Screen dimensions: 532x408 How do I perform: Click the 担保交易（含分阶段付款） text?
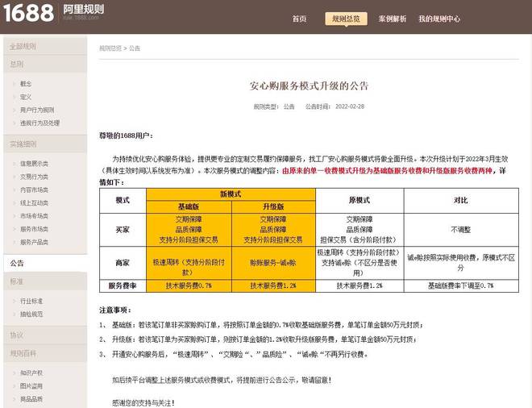coord(359,239)
